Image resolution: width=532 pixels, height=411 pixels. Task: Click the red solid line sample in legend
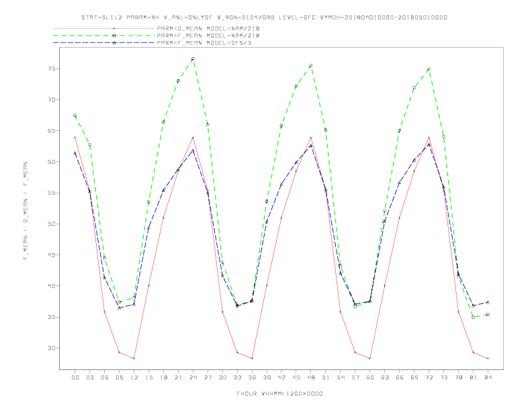click(x=104, y=28)
